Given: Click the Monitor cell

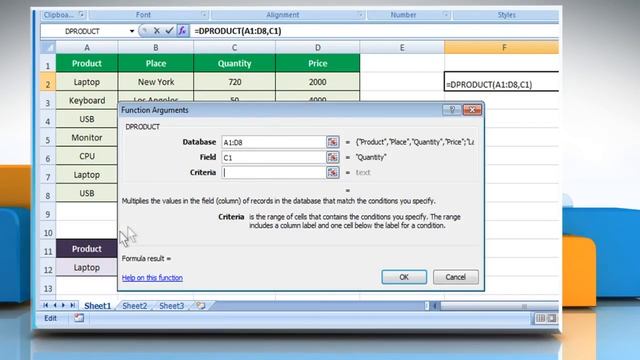Looking at the screenshot, I should click(87, 138).
